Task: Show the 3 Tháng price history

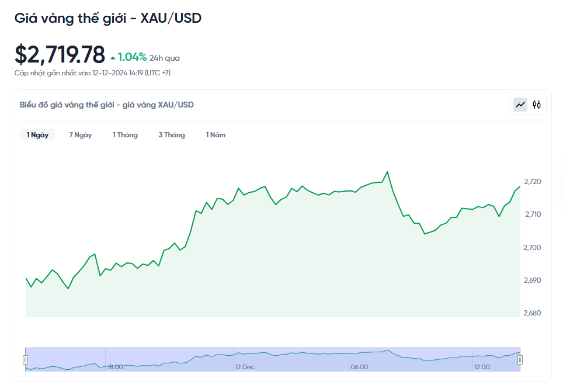Action: [172, 135]
